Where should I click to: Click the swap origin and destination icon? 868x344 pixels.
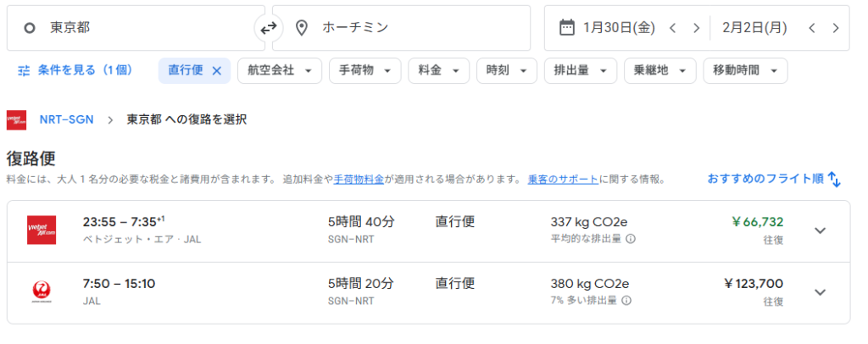268,28
